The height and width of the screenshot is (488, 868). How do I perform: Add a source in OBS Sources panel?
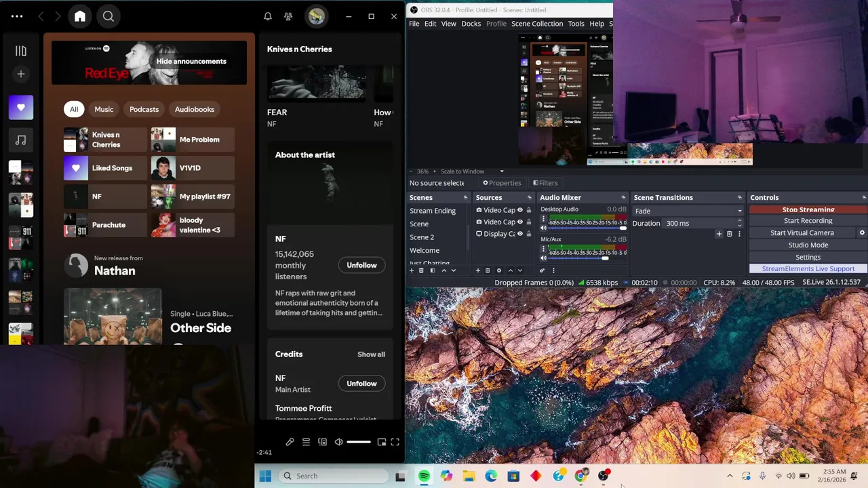pos(477,270)
